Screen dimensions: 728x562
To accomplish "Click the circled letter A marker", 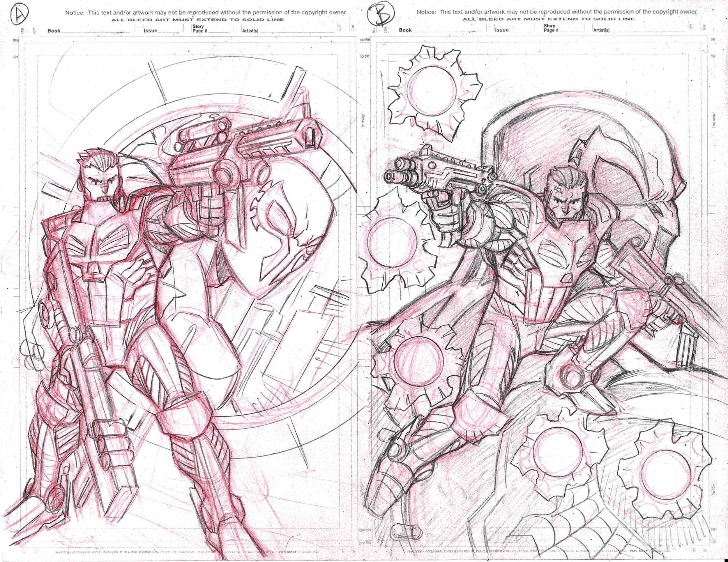I will point(20,14).
